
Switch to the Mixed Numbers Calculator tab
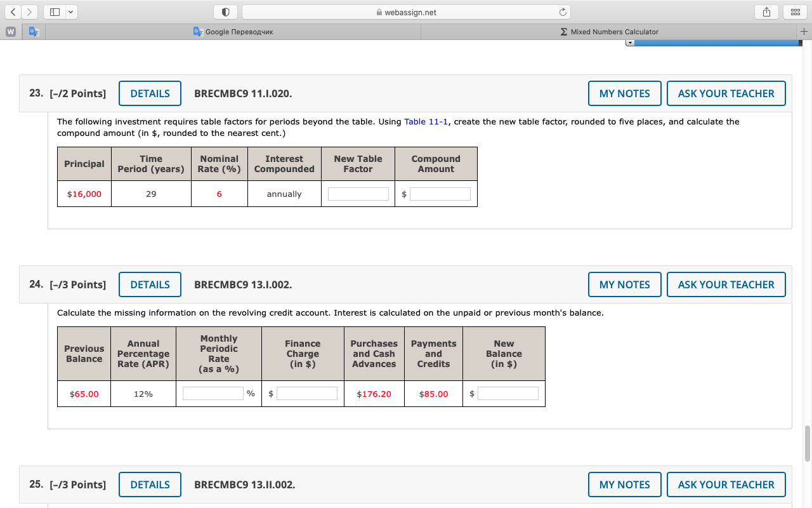[x=609, y=31]
